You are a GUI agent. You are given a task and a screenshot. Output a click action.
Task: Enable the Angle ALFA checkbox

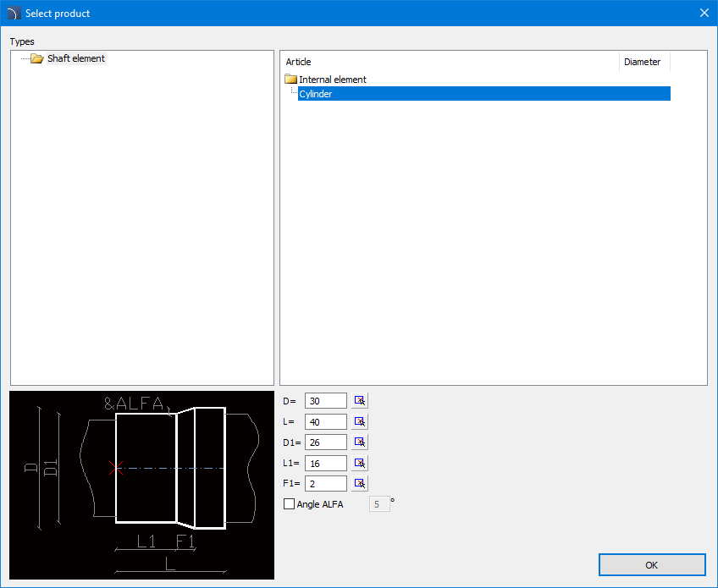coord(290,504)
